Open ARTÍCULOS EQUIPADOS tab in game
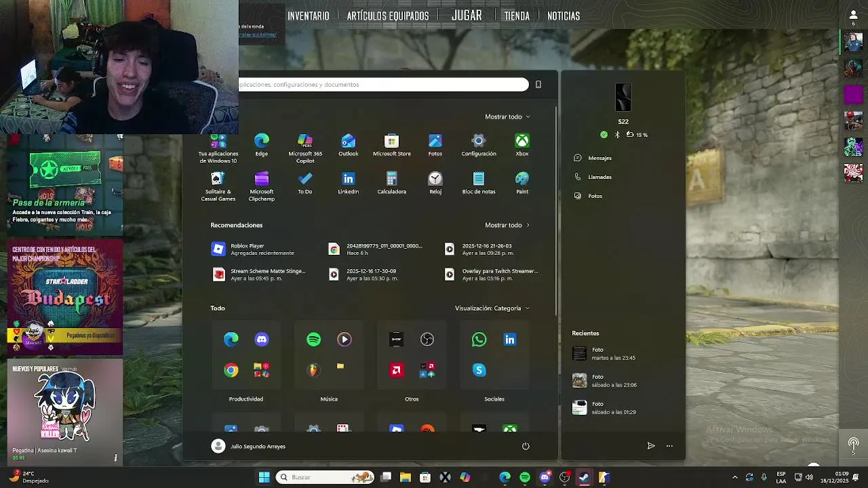The height and width of the screenshot is (488, 868). pyautogui.click(x=388, y=16)
